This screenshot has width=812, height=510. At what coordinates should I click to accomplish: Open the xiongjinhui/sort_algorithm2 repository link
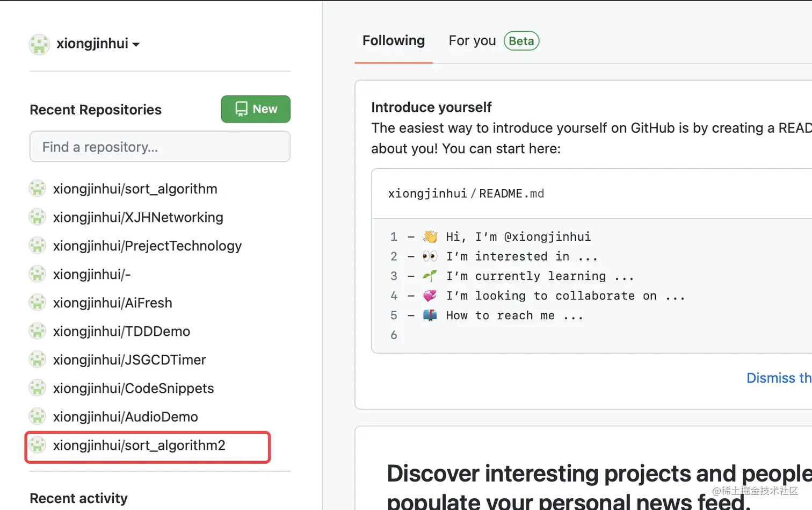click(139, 446)
